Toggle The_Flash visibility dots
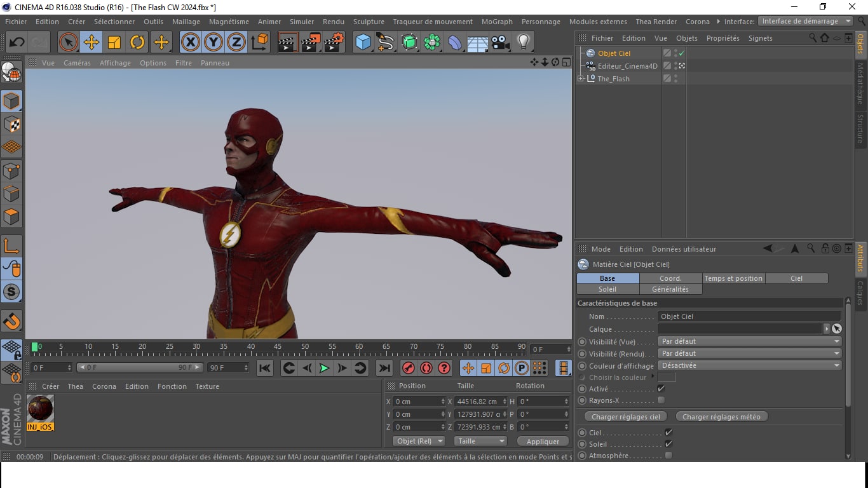The height and width of the screenshot is (488, 868). coord(675,79)
